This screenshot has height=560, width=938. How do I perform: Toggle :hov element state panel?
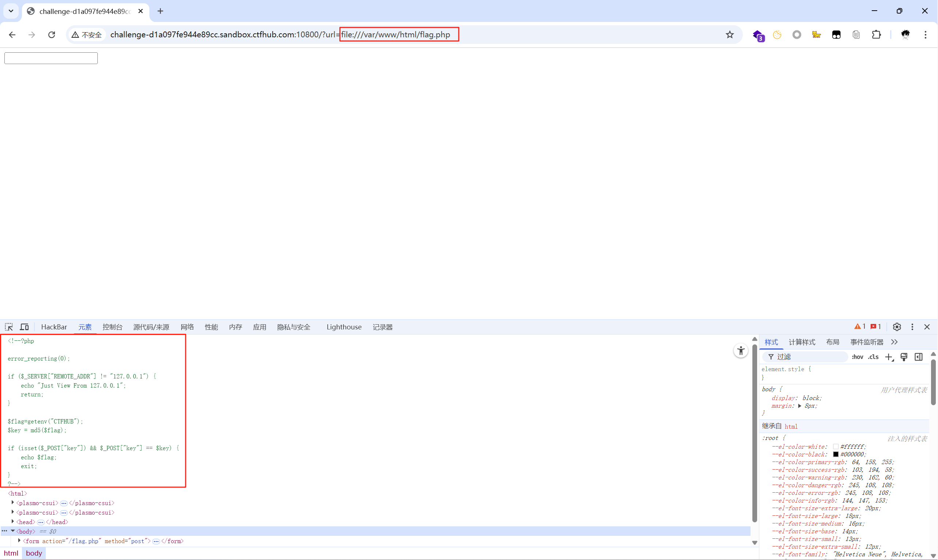pyautogui.click(x=857, y=357)
